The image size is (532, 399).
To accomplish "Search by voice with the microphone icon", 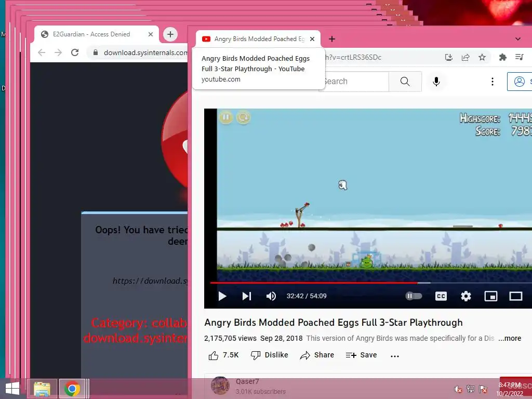I will pos(436,82).
